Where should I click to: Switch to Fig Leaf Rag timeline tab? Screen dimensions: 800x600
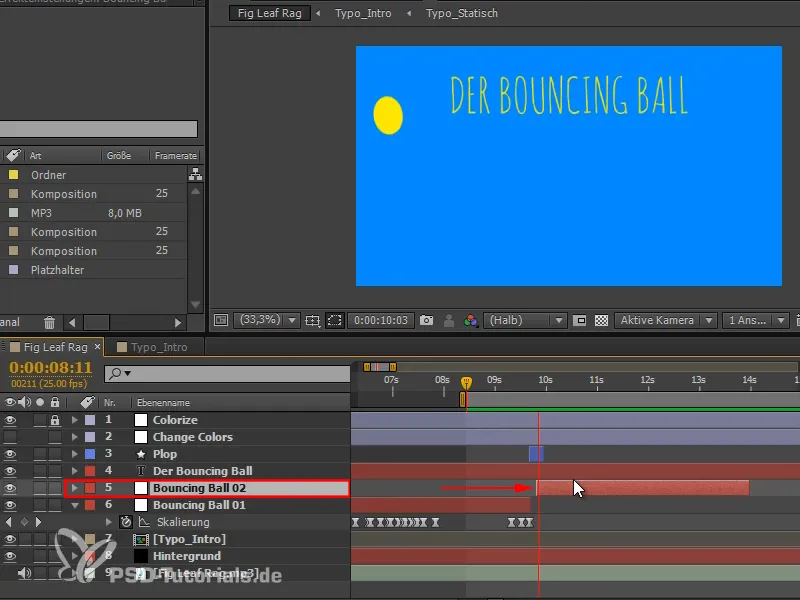[x=55, y=347]
